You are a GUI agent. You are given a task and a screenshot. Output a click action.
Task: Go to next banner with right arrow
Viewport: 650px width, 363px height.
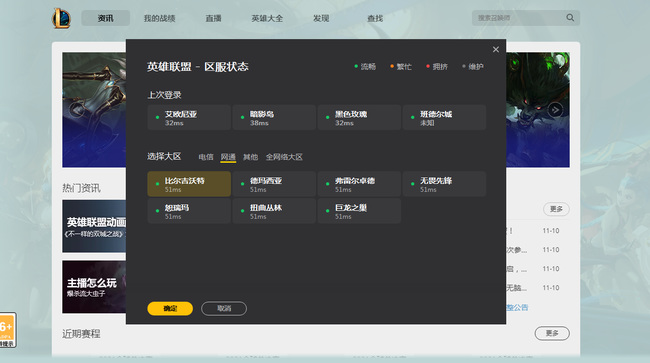[x=555, y=110]
